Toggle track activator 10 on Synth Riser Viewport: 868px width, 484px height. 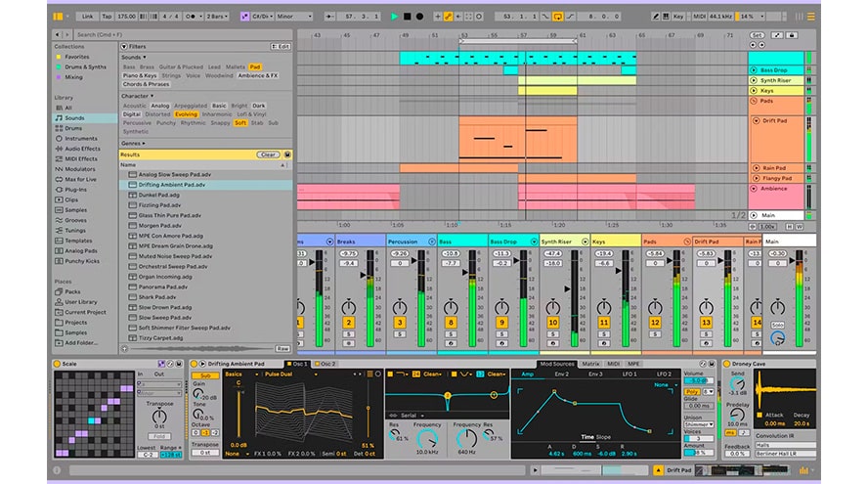point(552,323)
